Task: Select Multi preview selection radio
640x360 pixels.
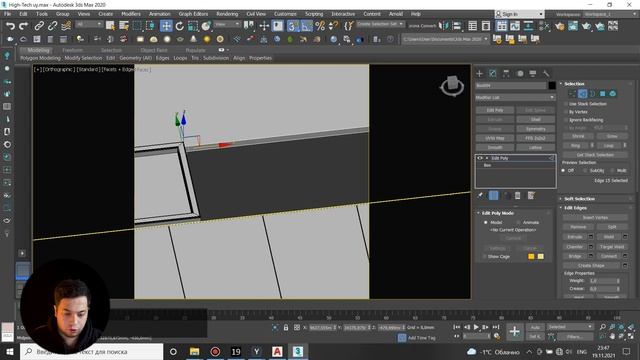Action: 612,171
